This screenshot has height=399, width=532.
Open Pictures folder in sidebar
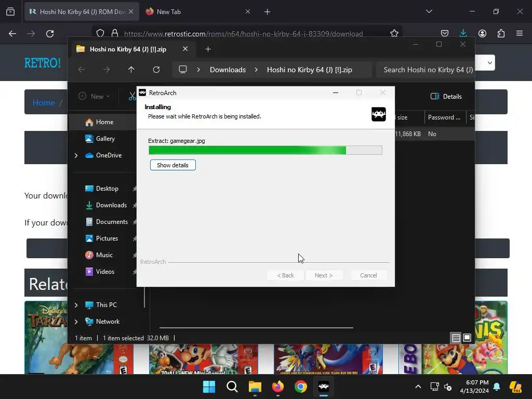(107, 238)
